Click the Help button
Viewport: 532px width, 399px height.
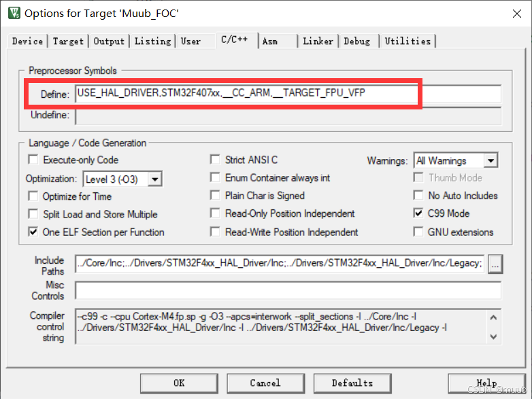pos(487,383)
